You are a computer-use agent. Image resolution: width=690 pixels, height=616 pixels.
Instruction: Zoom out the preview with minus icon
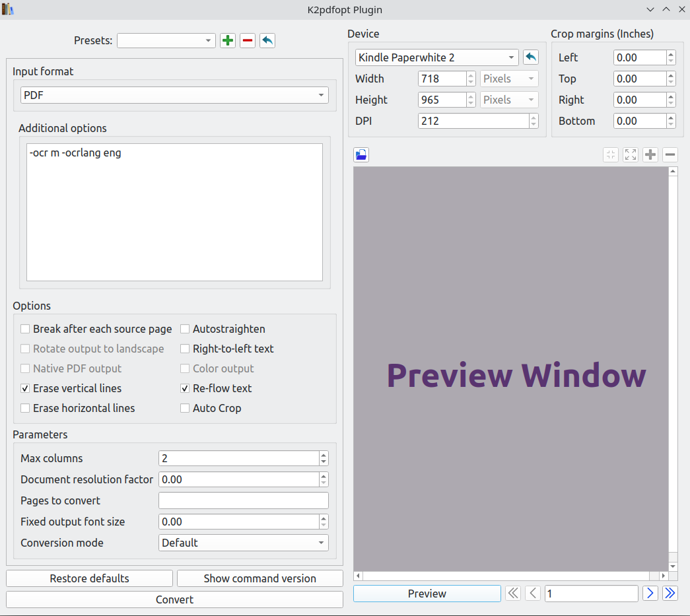pyautogui.click(x=670, y=154)
